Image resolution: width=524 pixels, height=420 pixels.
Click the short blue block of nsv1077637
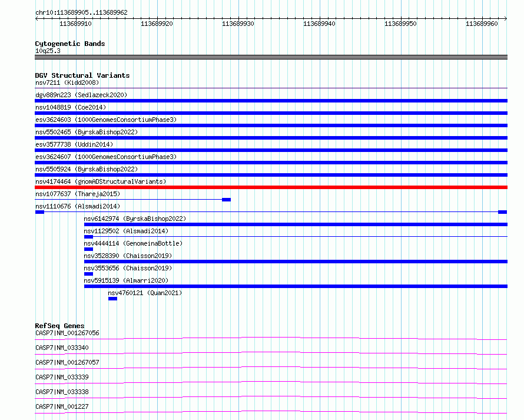pos(226,200)
